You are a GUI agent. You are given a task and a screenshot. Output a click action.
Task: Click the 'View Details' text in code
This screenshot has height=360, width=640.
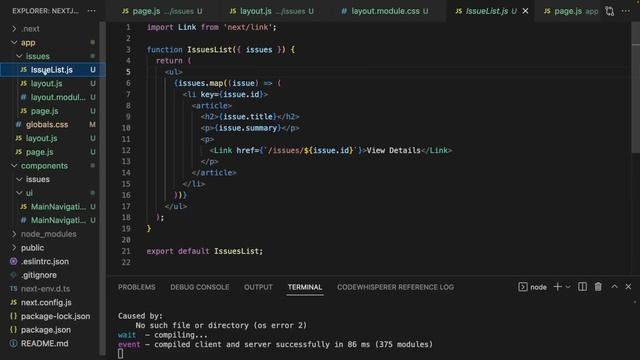(393, 150)
